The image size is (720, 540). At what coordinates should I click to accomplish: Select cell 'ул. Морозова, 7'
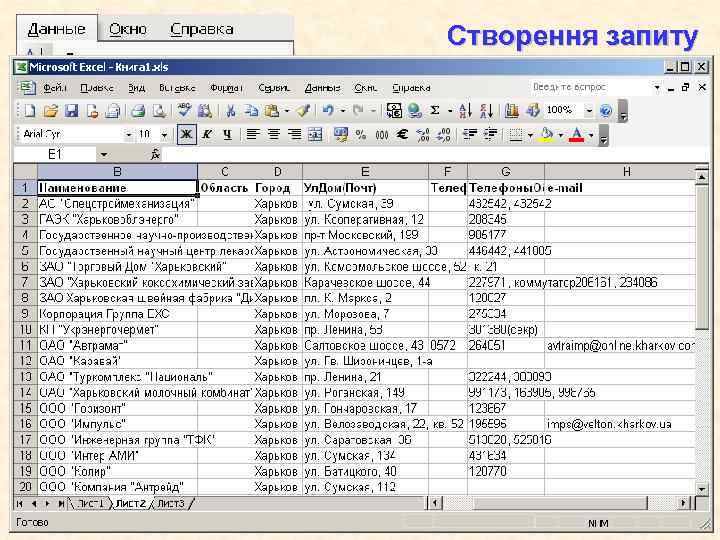point(366,314)
